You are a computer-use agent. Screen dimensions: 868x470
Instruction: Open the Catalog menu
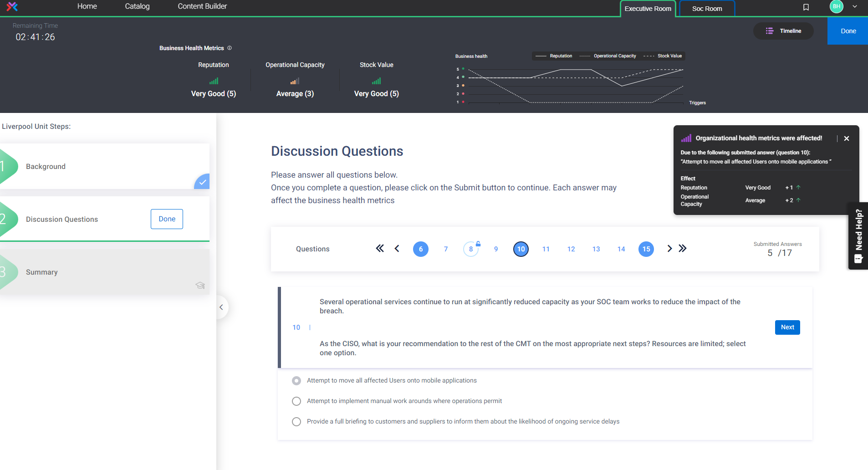pyautogui.click(x=137, y=6)
